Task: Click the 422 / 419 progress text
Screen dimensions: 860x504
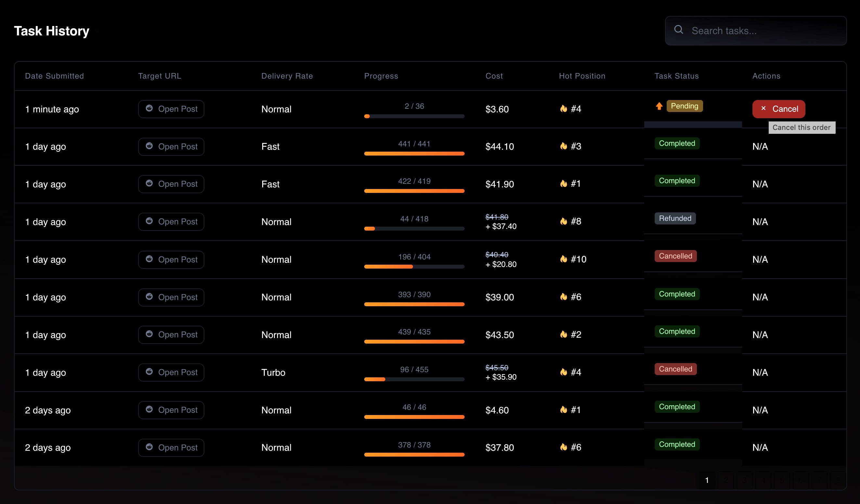Action: point(414,181)
